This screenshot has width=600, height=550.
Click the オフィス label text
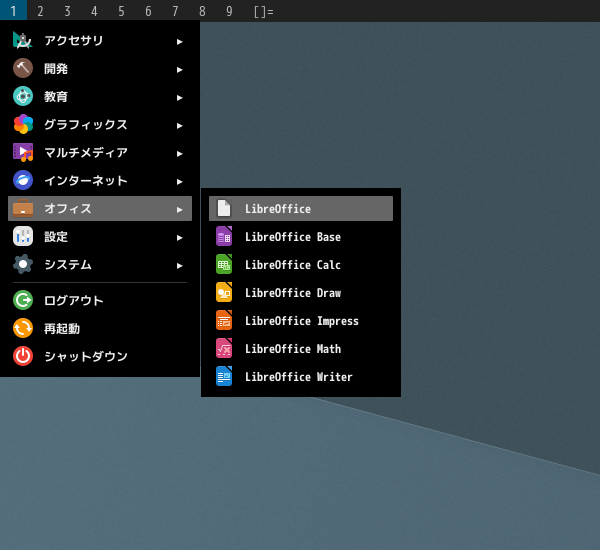[68, 209]
